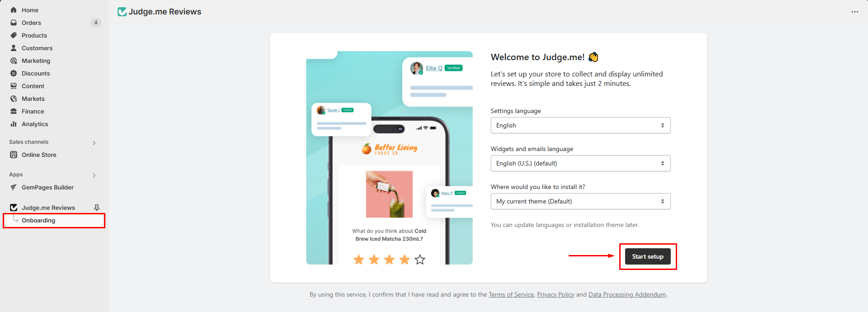Pin Judge.me Reviews using the pin icon
868x312 pixels.
(96, 208)
